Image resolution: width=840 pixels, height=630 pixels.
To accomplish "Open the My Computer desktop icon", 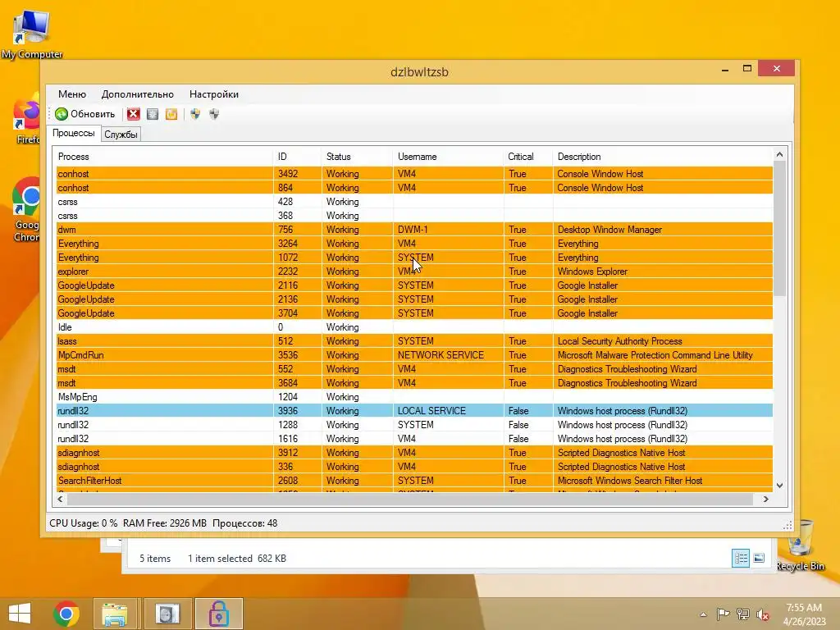I will (32, 34).
